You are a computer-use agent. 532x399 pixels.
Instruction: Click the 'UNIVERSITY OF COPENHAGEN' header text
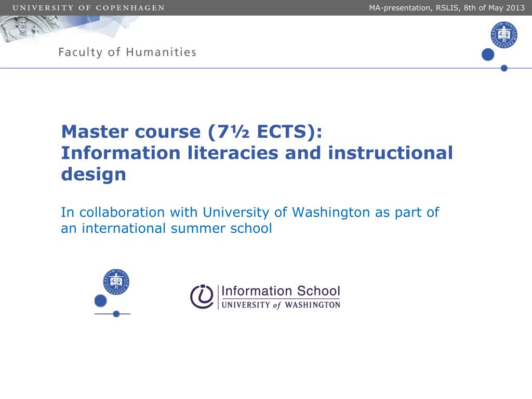[x=88, y=8]
